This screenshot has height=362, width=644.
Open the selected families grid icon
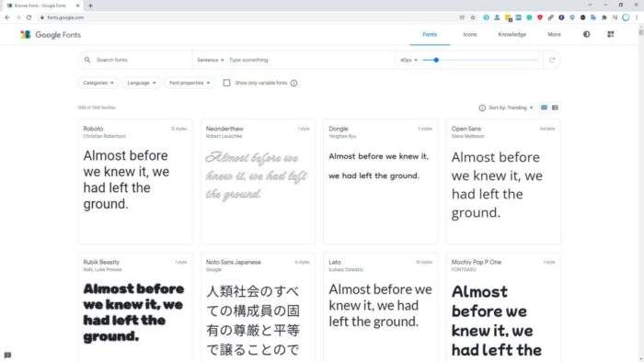(x=611, y=34)
